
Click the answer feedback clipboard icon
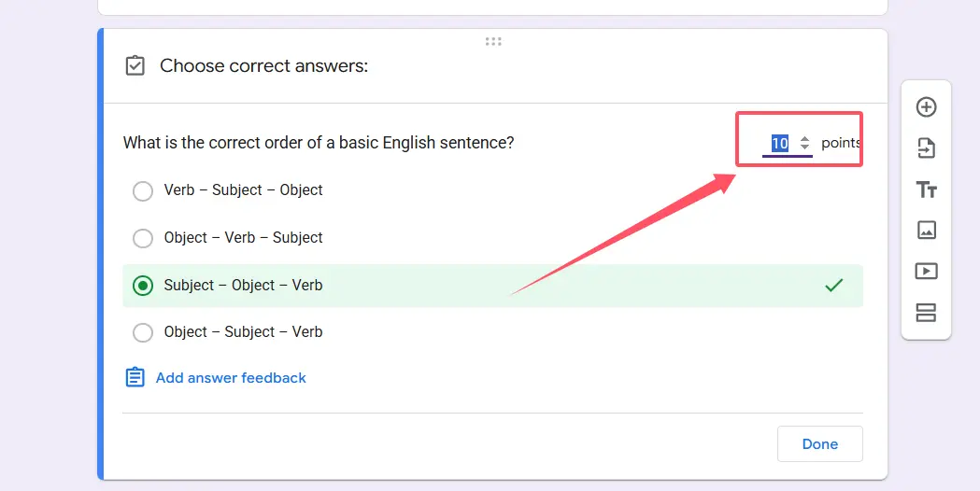click(135, 378)
